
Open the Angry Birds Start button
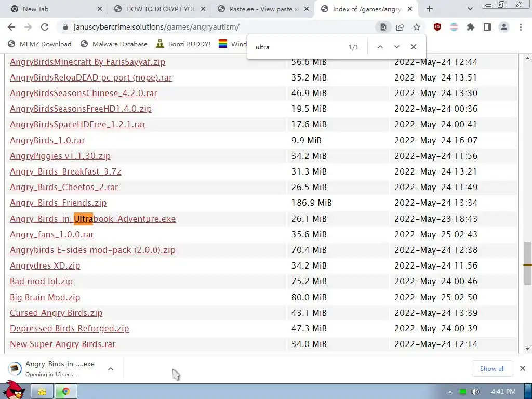[x=14, y=390]
